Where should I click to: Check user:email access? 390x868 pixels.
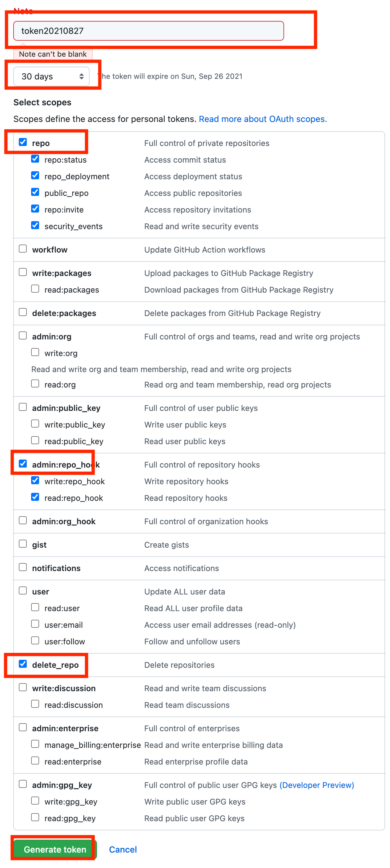pos(35,623)
